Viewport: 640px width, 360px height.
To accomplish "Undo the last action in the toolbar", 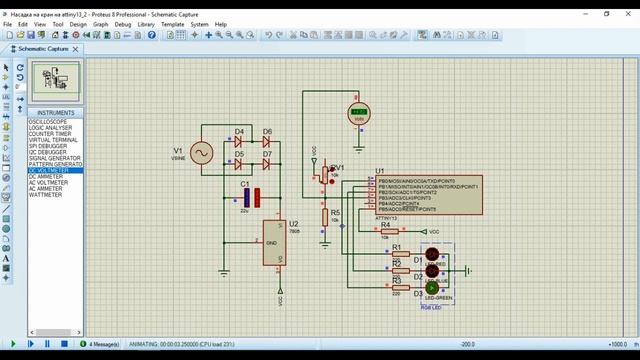I will 268,35.
